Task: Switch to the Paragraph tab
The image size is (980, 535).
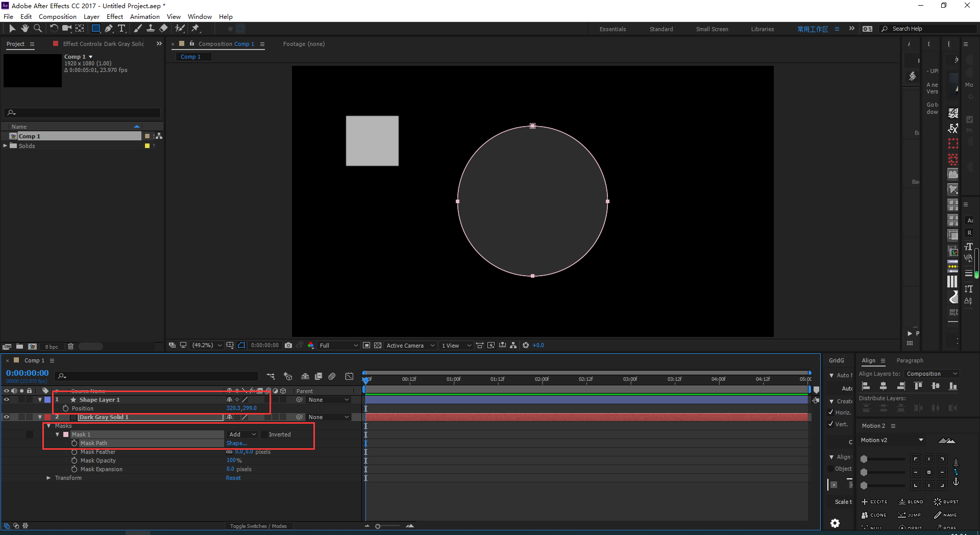Action: pos(910,360)
